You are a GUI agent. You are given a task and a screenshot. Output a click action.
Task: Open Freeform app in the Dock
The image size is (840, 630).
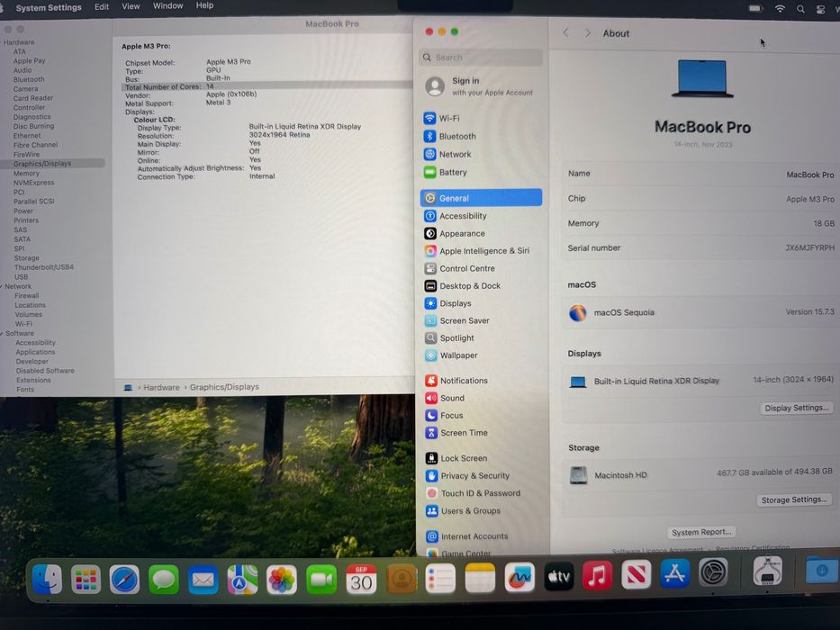(x=519, y=577)
